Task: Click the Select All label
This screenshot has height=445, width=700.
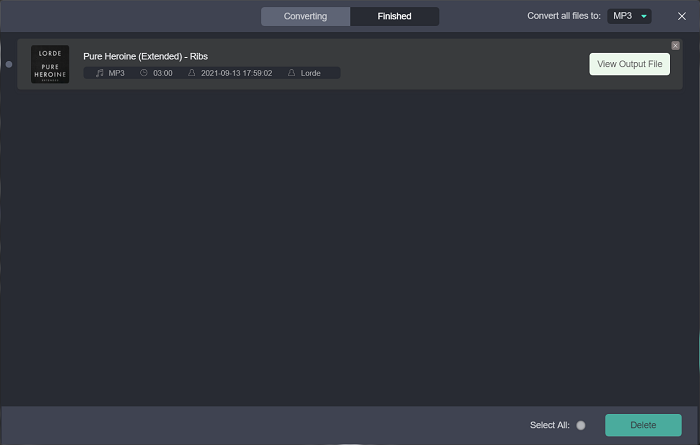Action: click(549, 425)
